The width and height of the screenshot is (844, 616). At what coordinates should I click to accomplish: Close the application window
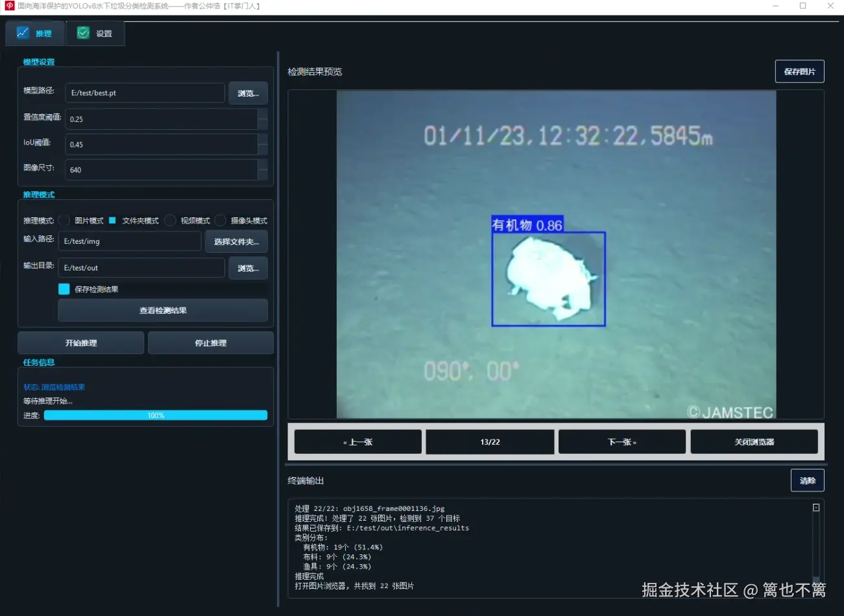830,6
